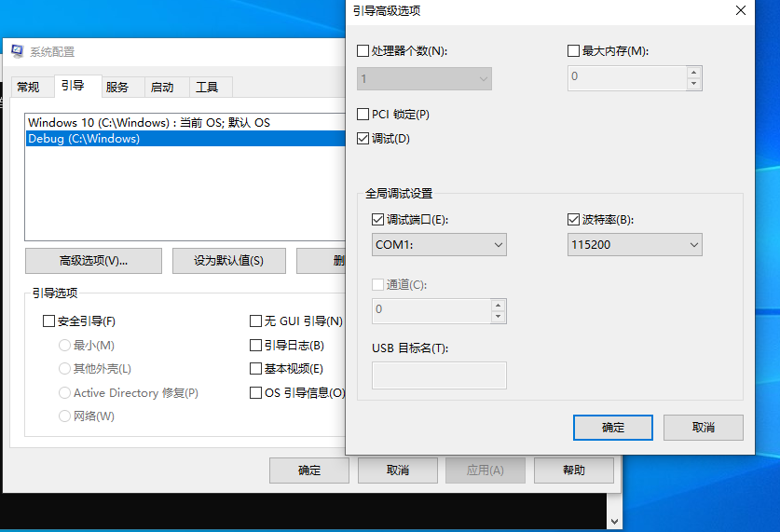Click 取消 in the 系统配置 window
780x532 pixels.
pyautogui.click(x=398, y=471)
